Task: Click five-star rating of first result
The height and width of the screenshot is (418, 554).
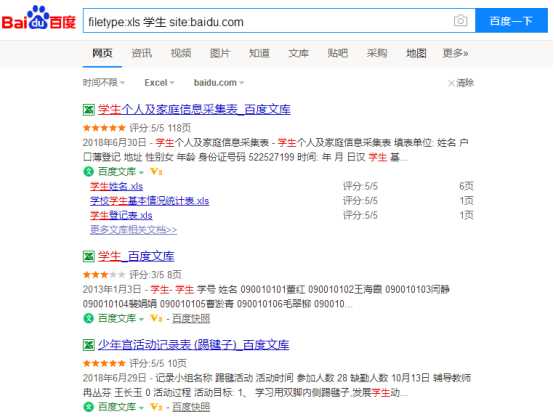Action: (104, 128)
